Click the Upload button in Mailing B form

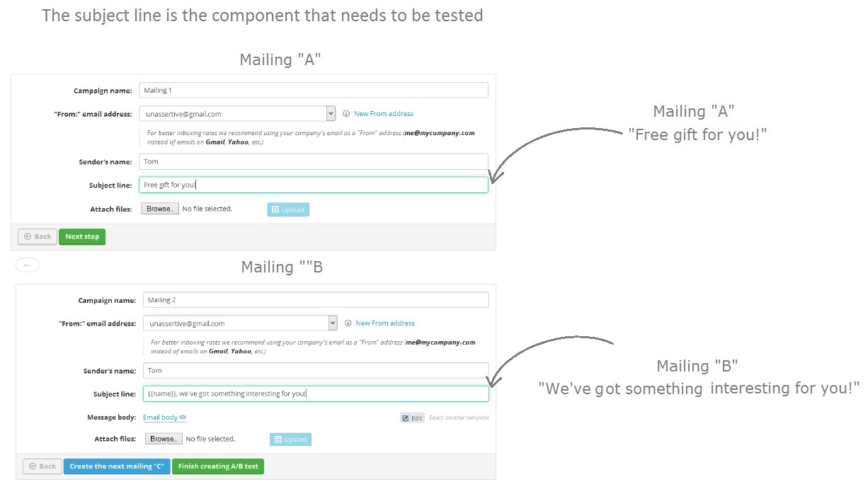tap(290, 439)
